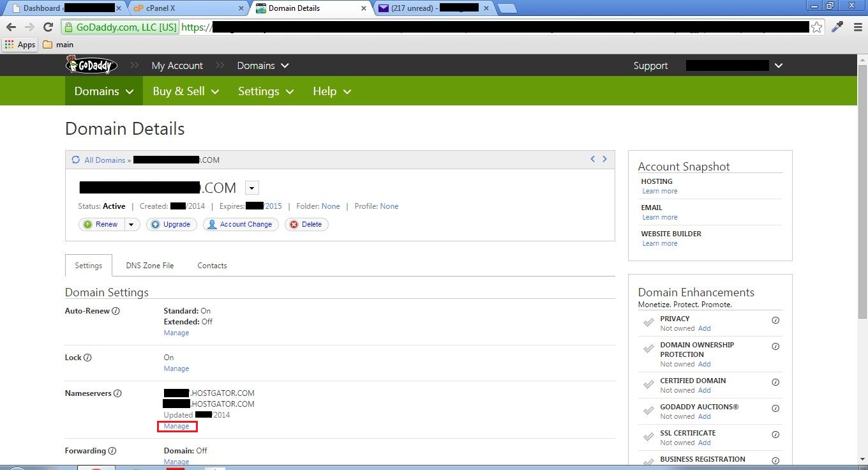
Task: Expand Renew button dropdown arrow
Action: point(131,224)
